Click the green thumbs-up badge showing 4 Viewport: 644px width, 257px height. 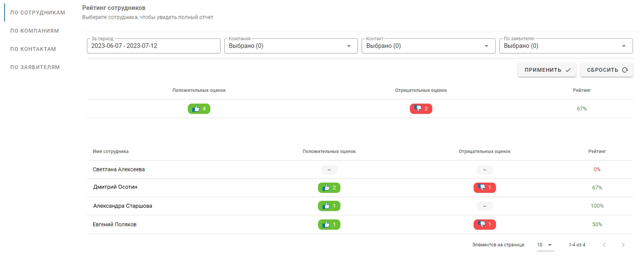coord(199,109)
